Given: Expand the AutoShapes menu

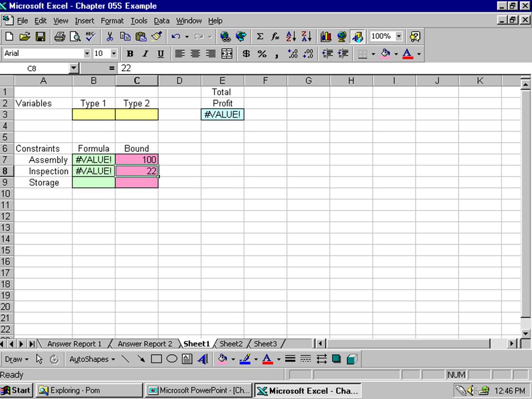Looking at the screenshot, I should tap(92, 359).
